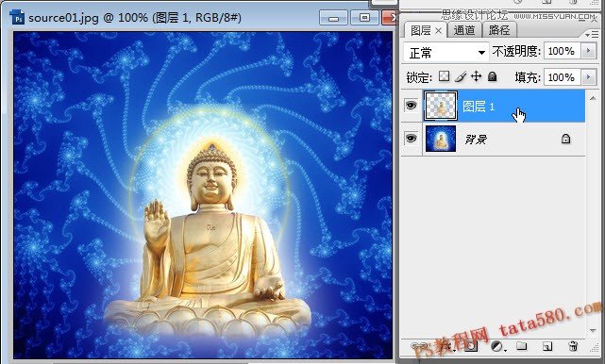The width and height of the screenshot is (605, 364).
Task: Click layers list scrollbar up arrow
Action: (x=593, y=99)
